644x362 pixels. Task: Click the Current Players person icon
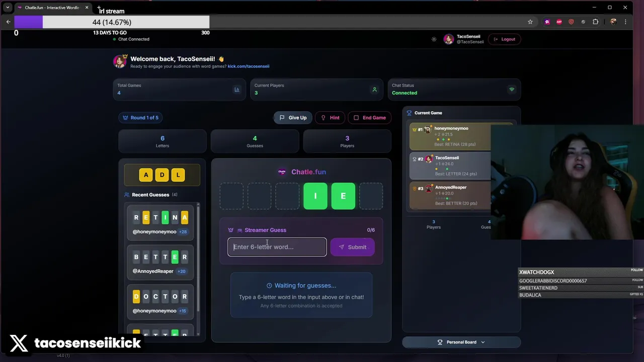pyautogui.click(x=374, y=89)
